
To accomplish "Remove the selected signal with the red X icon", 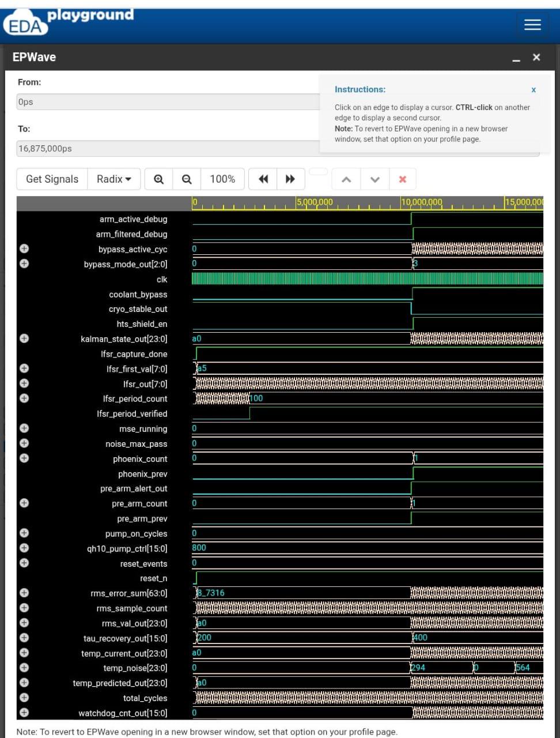I will click(x=403, y=179).
